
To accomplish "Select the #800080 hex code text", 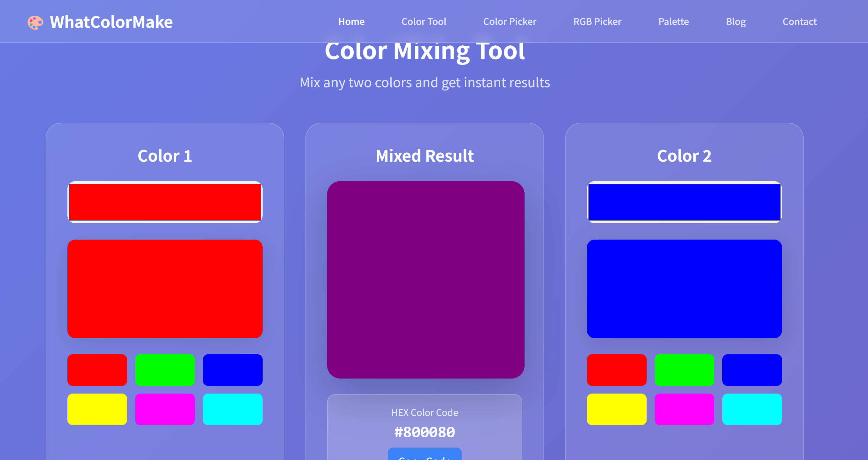I will [425, 432].
